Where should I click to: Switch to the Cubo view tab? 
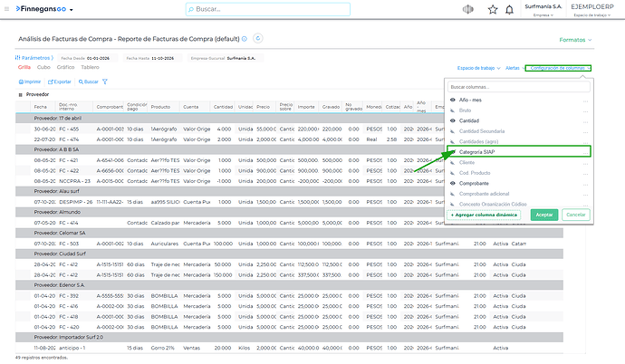(43, 67)
